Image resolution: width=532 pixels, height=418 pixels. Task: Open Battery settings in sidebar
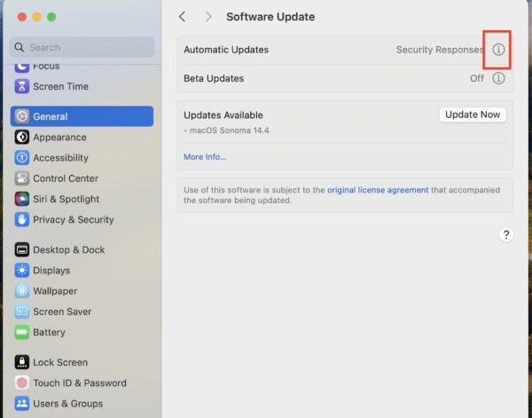pos(49,333)
